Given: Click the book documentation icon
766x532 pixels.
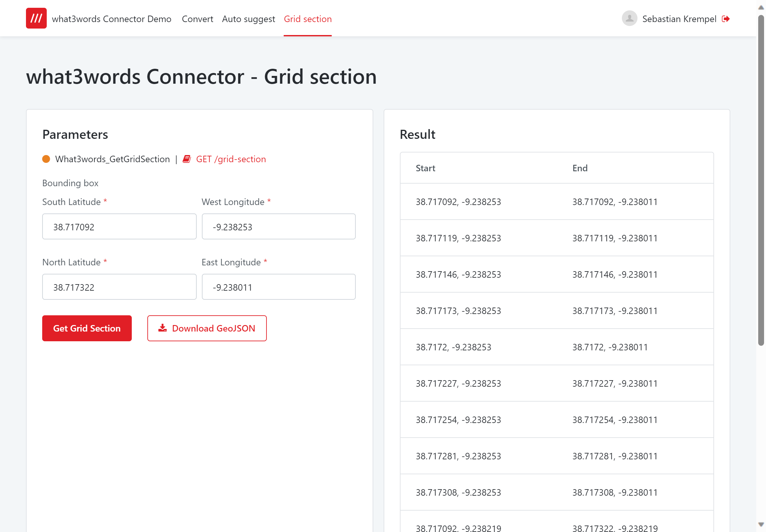Looking at the screenshot, I should click(x=187, y=159).
